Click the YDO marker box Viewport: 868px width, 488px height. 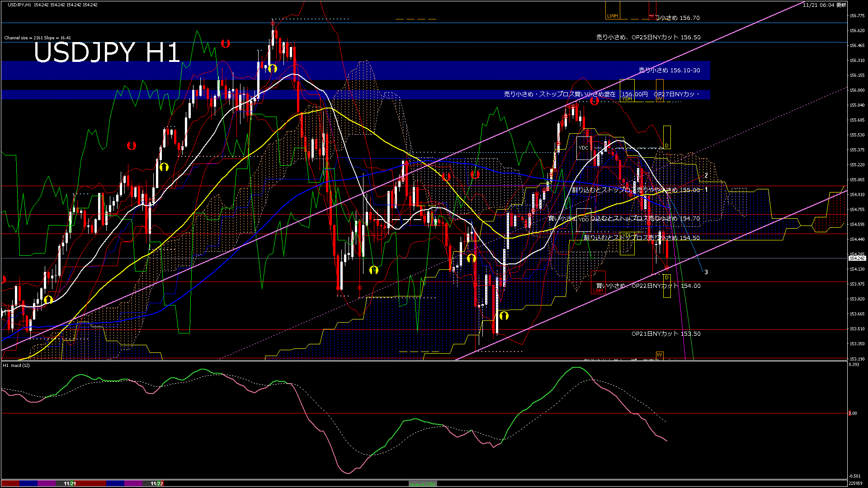pyautogui.click(x=584, y=220)
